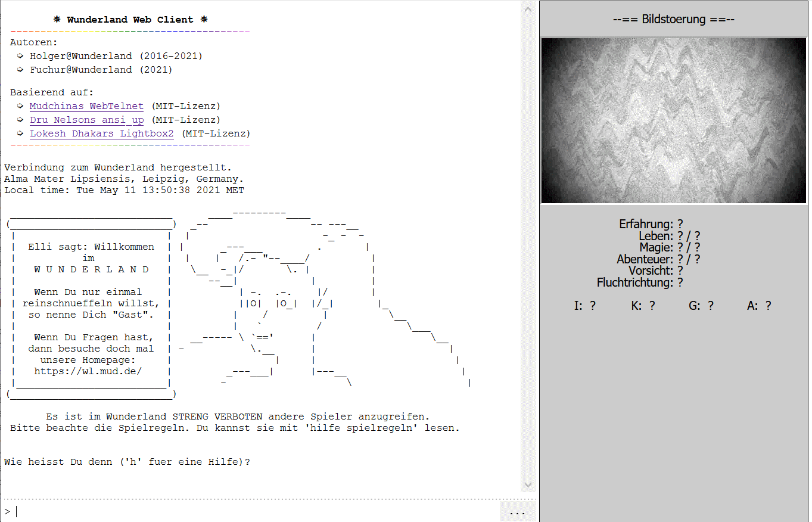Click the 'G: ?' status indicator
812x522 pixels.
pos(701,305)
